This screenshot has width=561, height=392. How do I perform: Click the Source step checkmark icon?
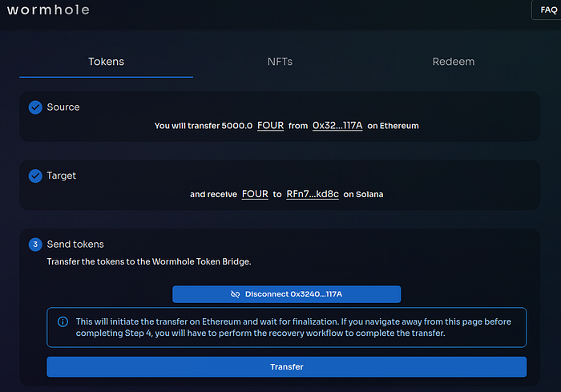pyautogui.click(x=35, y=107)
